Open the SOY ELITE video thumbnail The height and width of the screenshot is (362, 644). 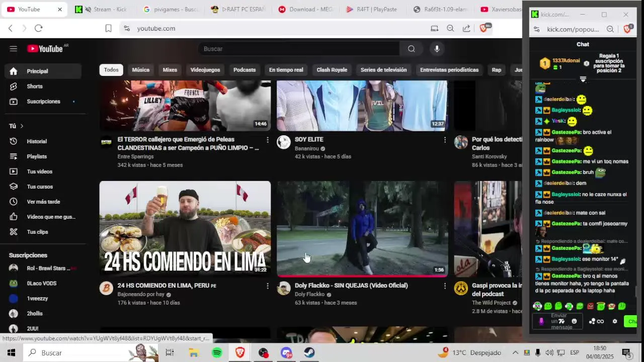coord(362,106)
